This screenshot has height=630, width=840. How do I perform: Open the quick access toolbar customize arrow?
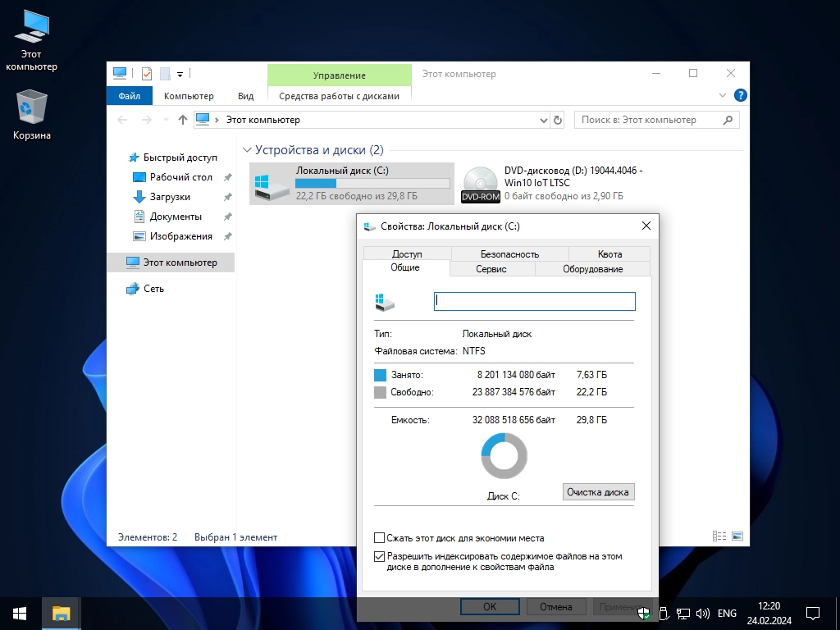(180, 74)
